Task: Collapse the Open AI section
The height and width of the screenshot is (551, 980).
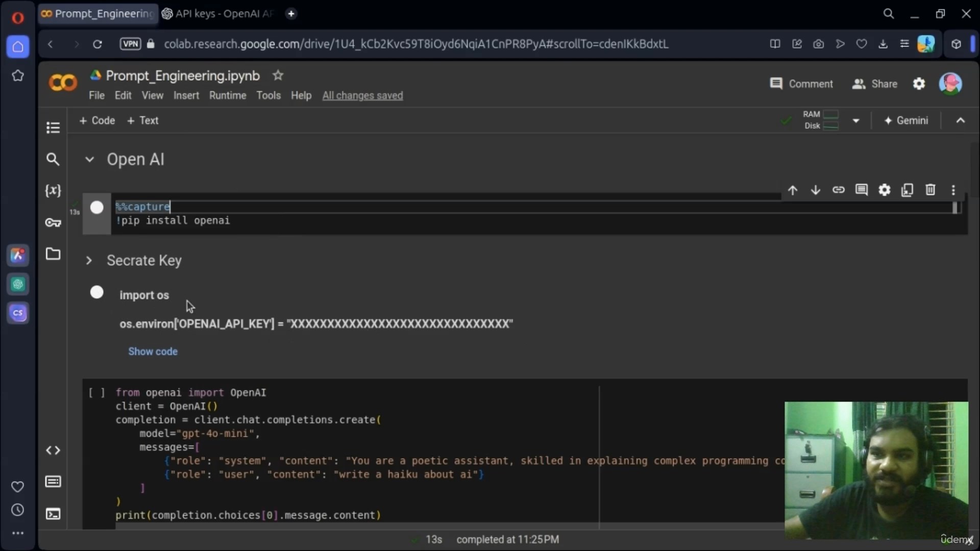Action: click(x=89, y=160)
